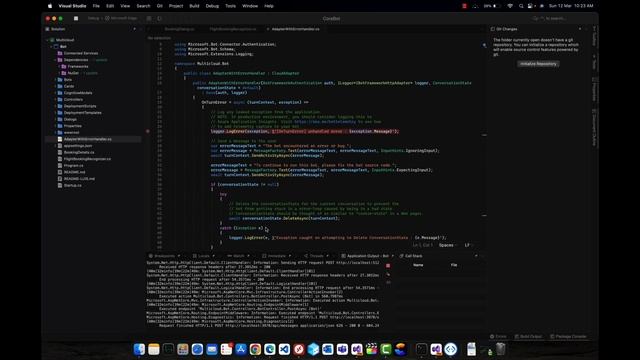The height and width of the screenshot is (360, 640).
Task: Open the File menu
Action: (96, 6)
